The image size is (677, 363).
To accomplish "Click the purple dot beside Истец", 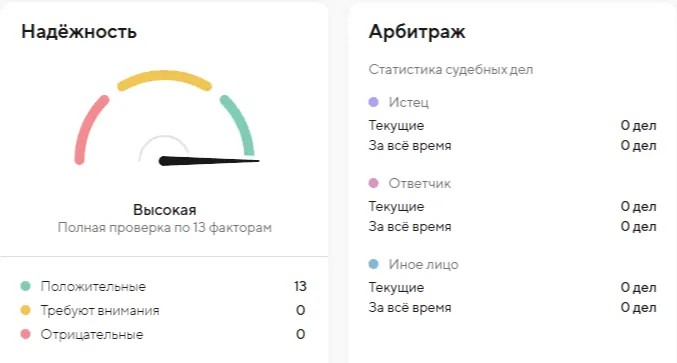I will click(x=373, y=102).
